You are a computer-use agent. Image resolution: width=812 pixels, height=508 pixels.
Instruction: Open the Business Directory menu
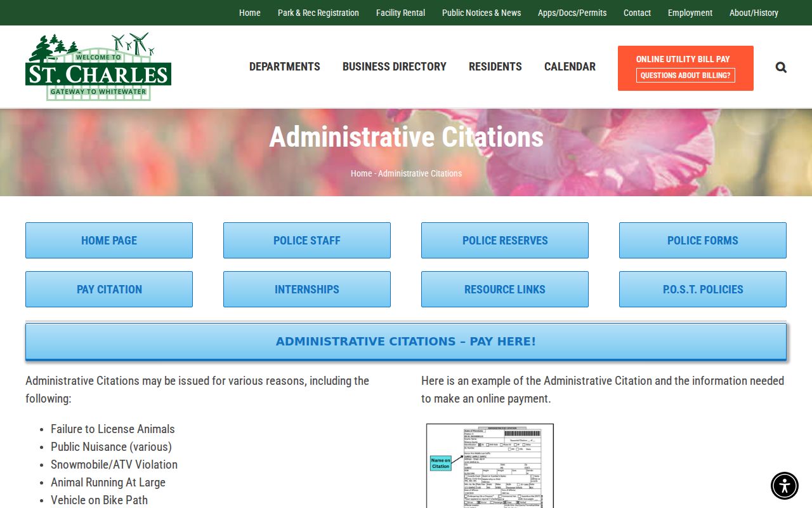pyautogui.click(x=395, y=67)
